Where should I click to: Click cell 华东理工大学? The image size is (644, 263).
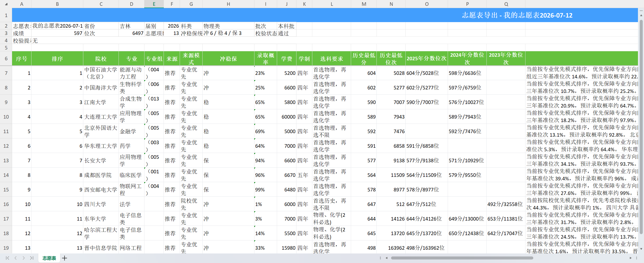tap(101, 146)
